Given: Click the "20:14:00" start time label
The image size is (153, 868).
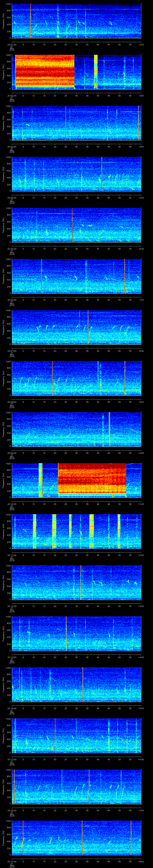Looking at the screenshot, I should pyautogui.click(x=12, y=708).
